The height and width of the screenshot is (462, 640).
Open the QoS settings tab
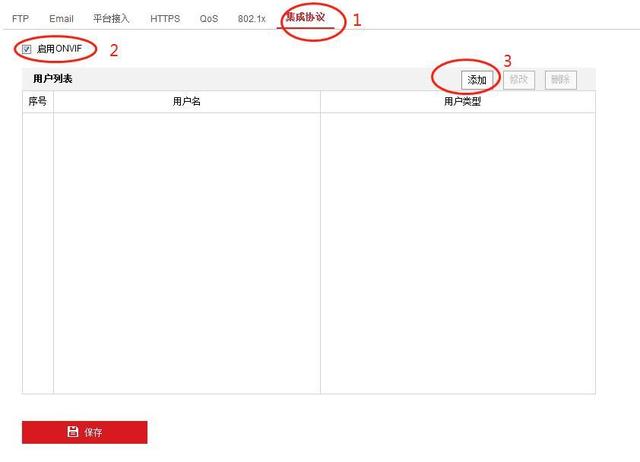(209, 19)
